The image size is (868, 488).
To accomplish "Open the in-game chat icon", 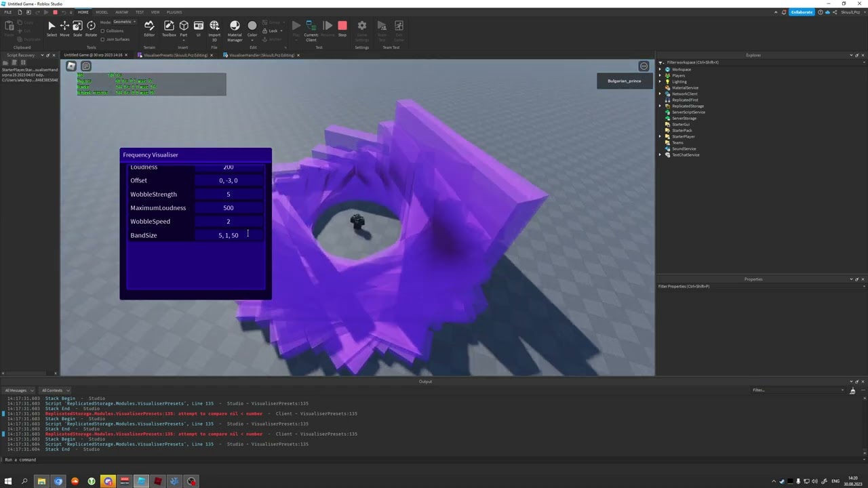I will tap(86, 66).
